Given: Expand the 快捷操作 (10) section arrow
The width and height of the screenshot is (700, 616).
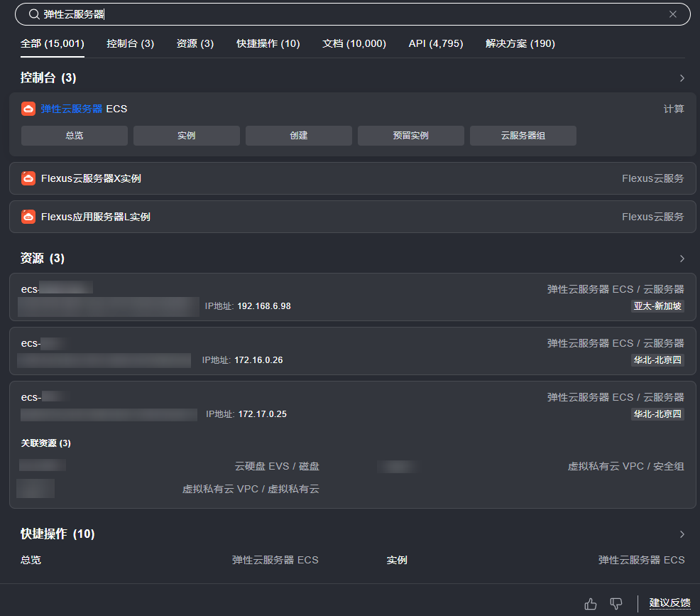Looking at the screenshot, I should point(682,534).
